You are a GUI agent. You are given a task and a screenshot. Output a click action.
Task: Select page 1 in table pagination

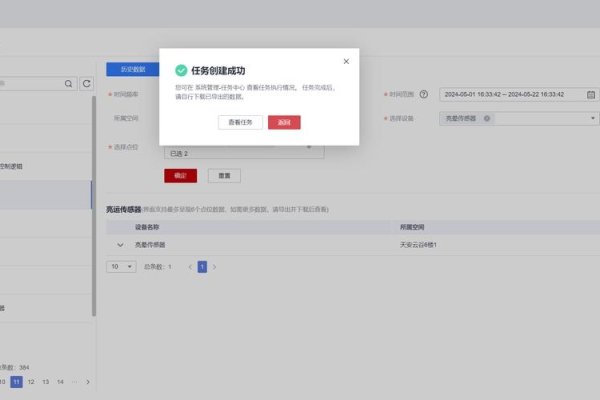tap(202, 267)
